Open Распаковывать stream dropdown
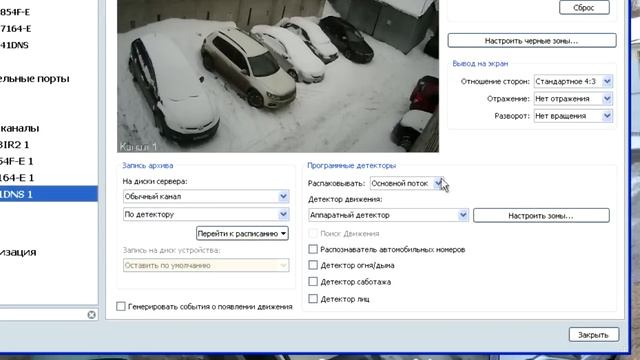Viewport: 640px width, 360px height. [x=406, y=183]
